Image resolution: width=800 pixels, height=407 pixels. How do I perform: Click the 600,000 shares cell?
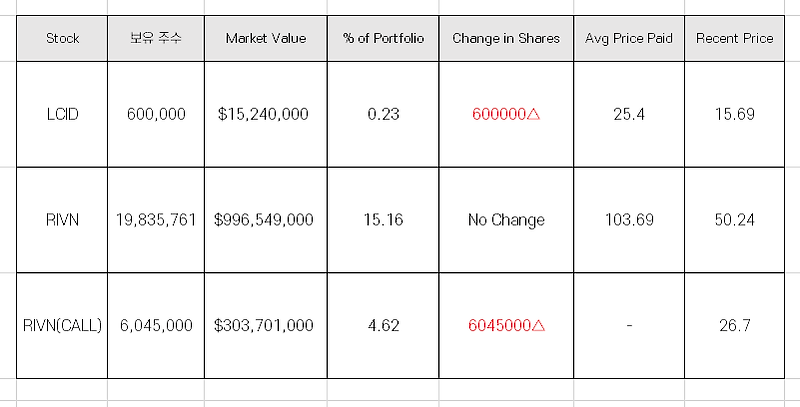click(x=156, y=114)
